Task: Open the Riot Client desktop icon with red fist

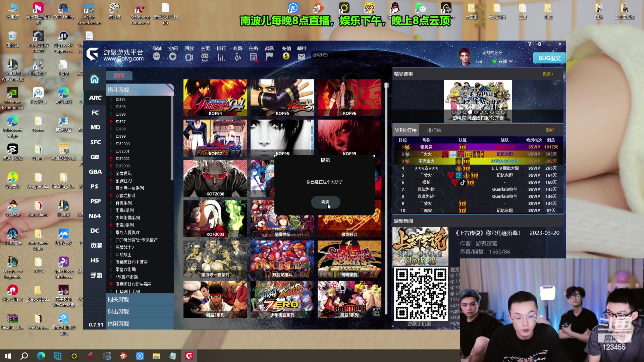Action: 13,293
